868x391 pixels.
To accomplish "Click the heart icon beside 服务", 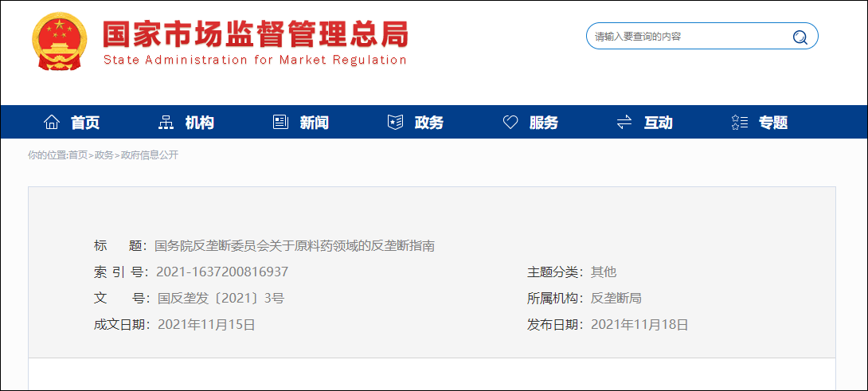I will (x=510, y=123).
